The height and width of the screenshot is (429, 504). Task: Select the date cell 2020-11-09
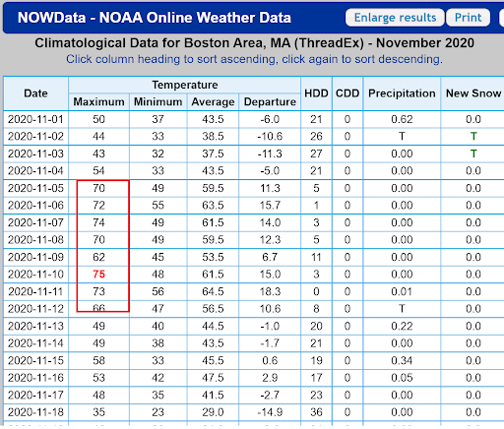click(x=35, y=257)
